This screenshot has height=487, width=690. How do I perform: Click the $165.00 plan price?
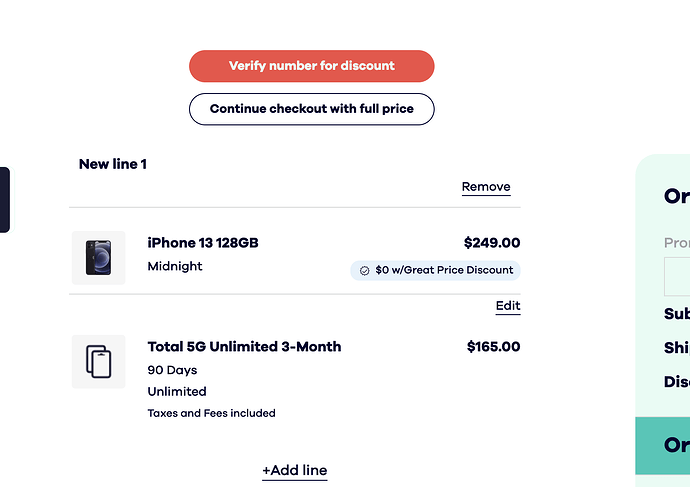coord(493,347)
